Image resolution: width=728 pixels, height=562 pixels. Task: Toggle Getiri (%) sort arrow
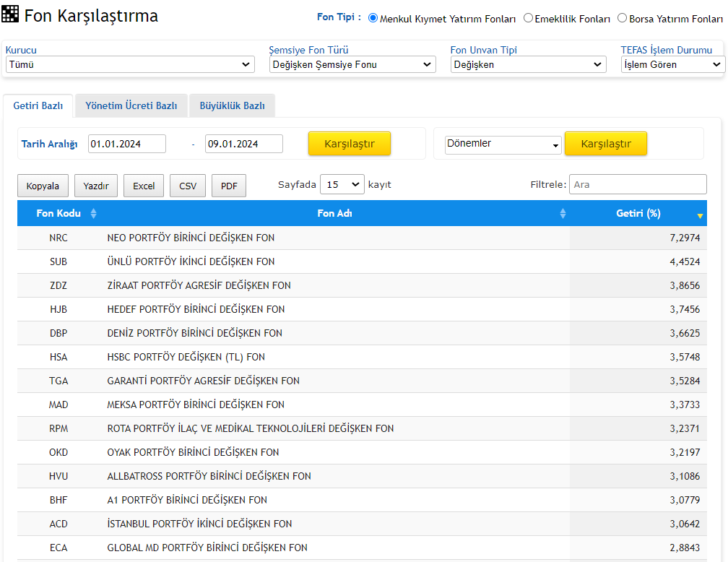[700, 215]
